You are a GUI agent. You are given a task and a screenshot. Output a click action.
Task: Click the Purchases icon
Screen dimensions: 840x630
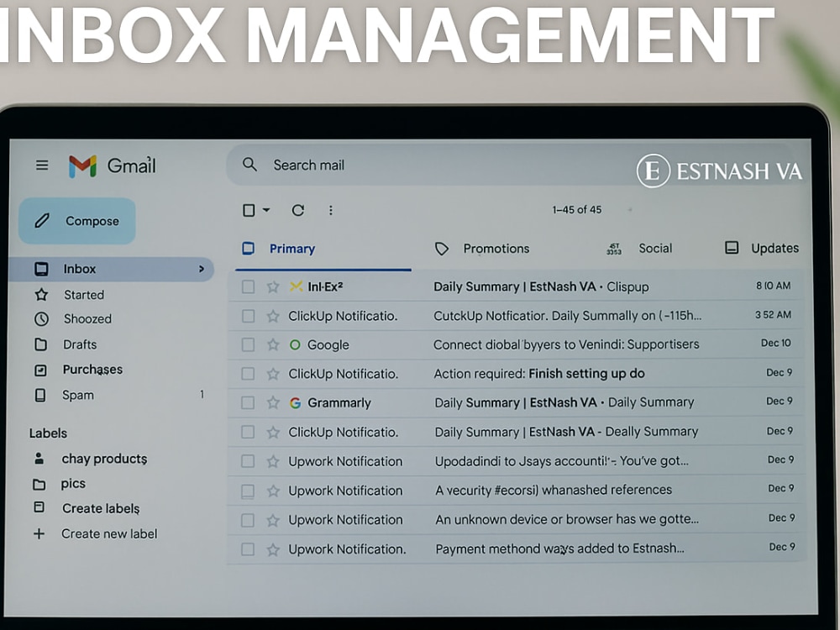click(40, 370)
